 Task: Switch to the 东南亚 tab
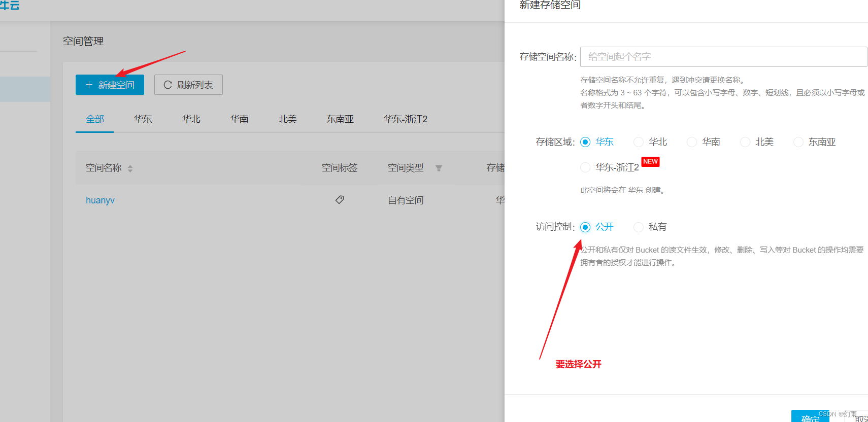[x=340, y=119]
